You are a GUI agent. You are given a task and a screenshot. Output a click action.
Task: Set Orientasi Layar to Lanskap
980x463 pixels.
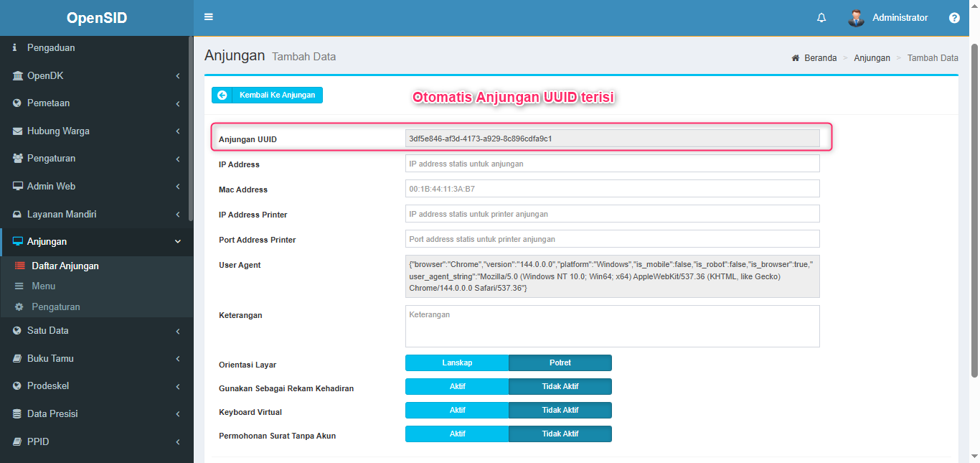click(x=457, y=363)
